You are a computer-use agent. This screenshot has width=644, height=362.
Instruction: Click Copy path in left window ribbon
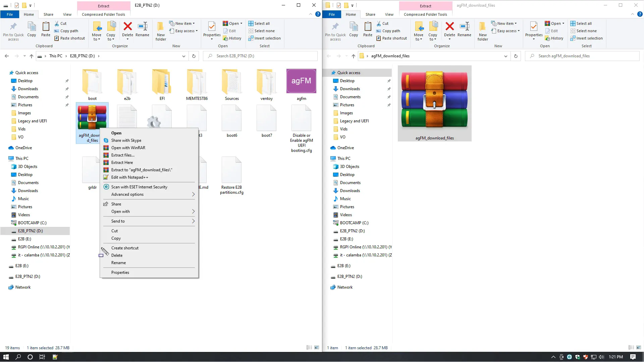(x=66, y=31)
